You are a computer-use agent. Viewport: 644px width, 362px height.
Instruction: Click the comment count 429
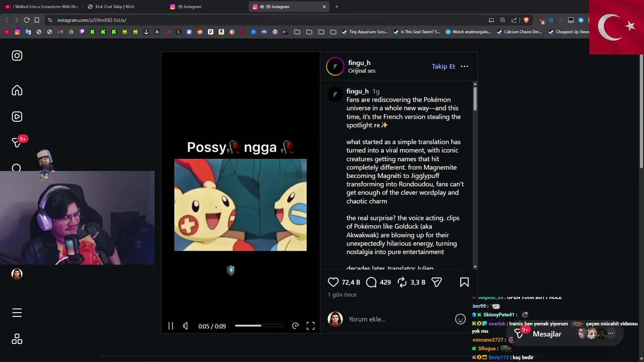tap(385, 282)
